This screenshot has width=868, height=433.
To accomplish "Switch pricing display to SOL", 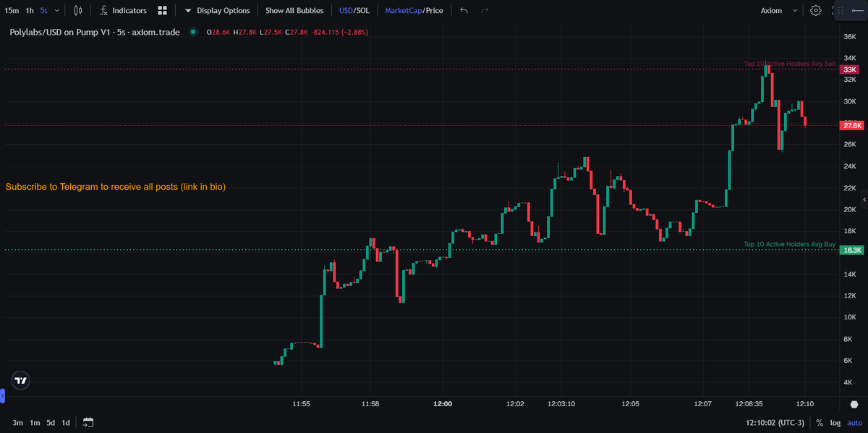I will click(362, 10).
